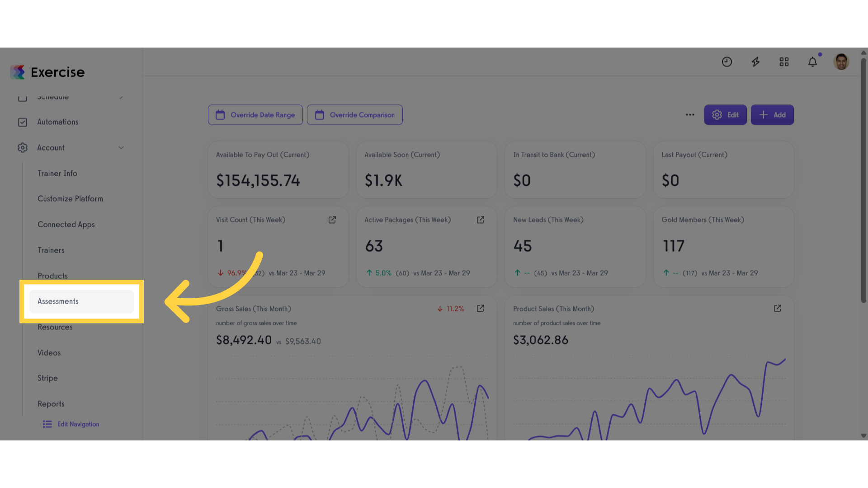Open the clock history icon
This screenshot has width=868, height=488.
pos(726,62)
